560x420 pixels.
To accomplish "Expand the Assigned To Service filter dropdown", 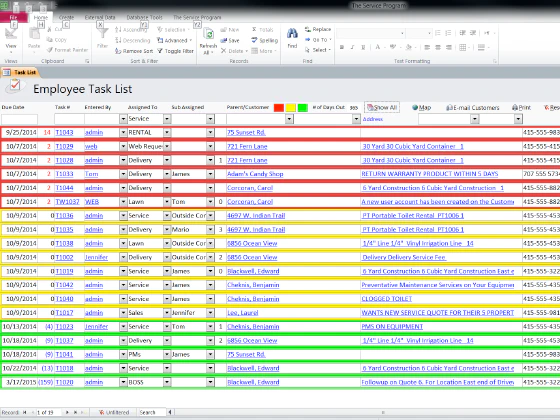I will tap(167, 119).
